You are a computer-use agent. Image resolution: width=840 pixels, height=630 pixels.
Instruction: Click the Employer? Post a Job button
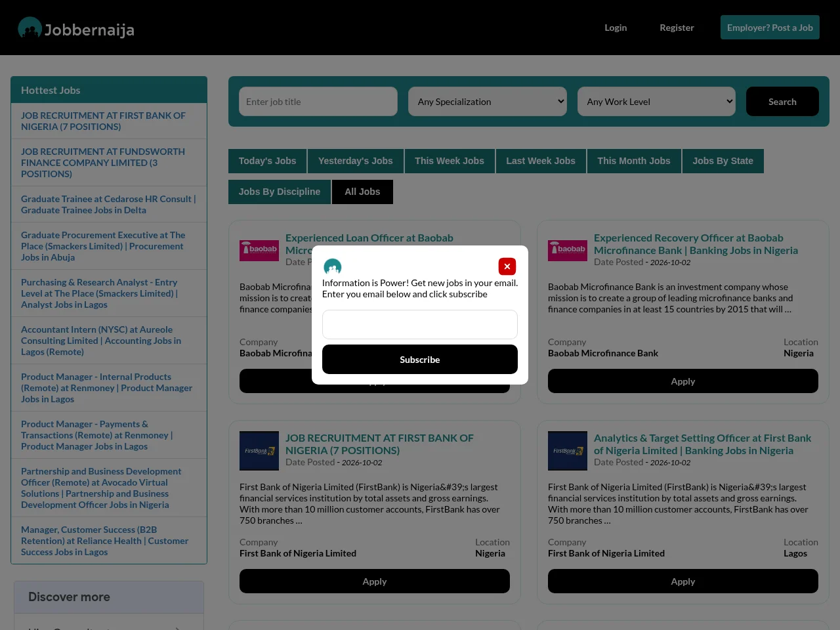(x=770, y=28)
